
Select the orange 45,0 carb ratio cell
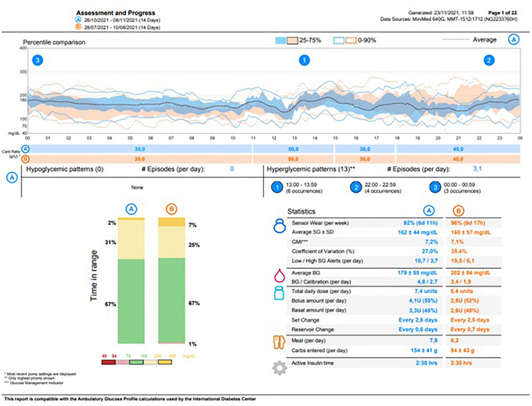[x=458, y=159]
